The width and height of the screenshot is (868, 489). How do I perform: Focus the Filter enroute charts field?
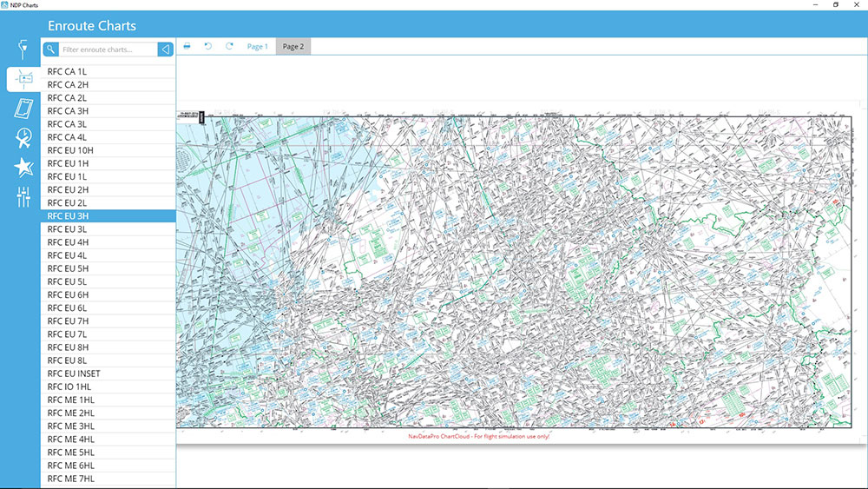coord(108,50)
